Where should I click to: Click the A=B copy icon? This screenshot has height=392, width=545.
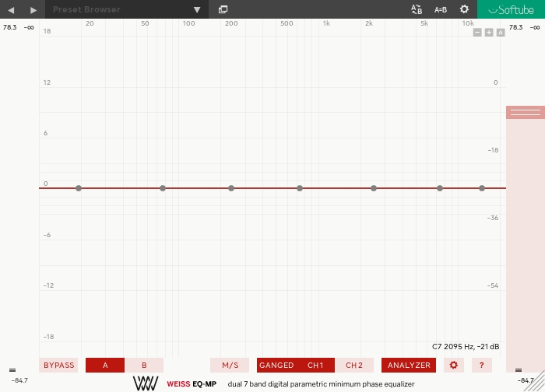click(x=441, y=9)
